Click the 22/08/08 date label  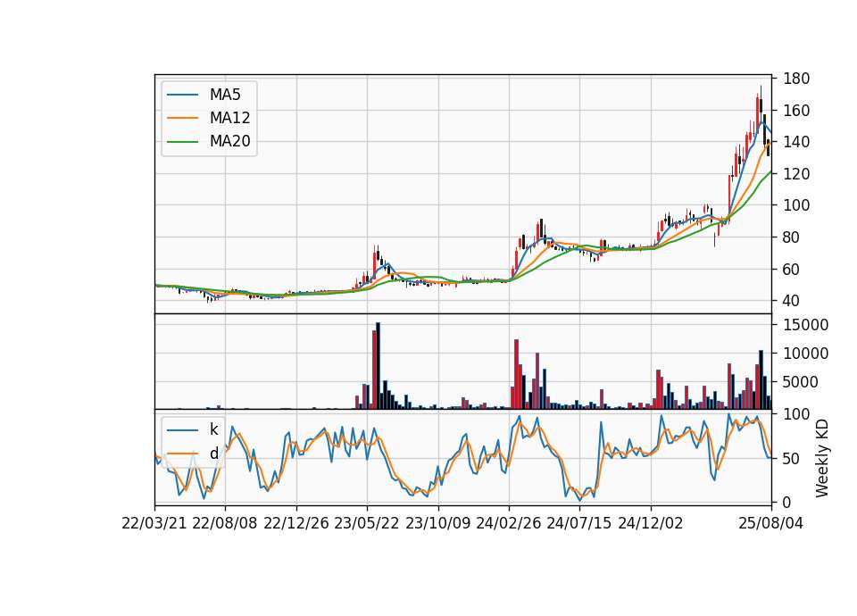click(225, 523)
